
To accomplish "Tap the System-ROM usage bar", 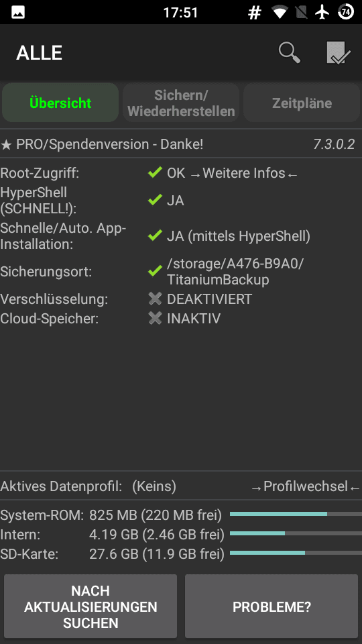I will 296,514.
